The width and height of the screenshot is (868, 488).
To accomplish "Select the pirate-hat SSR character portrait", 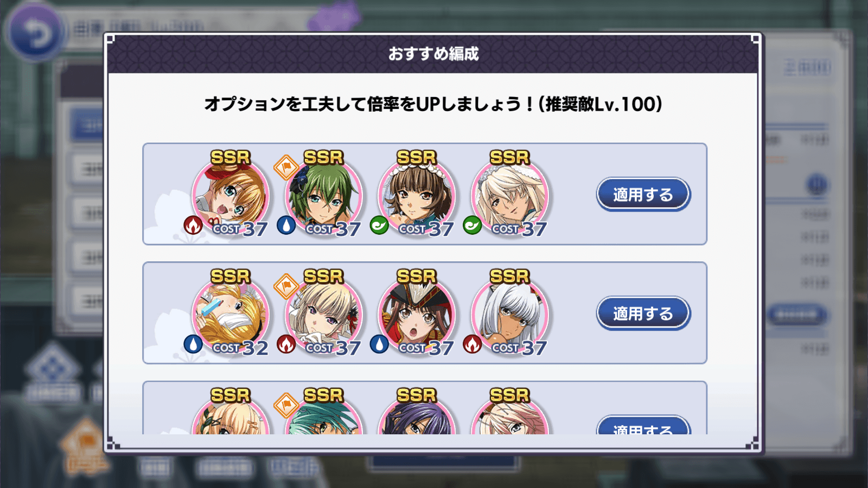I will [417, 313].
